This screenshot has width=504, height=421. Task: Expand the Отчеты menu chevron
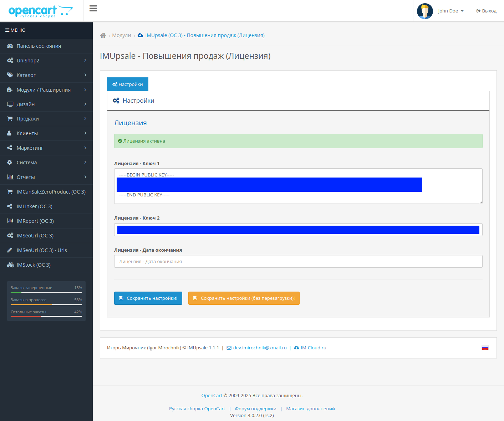coord(85,177)
